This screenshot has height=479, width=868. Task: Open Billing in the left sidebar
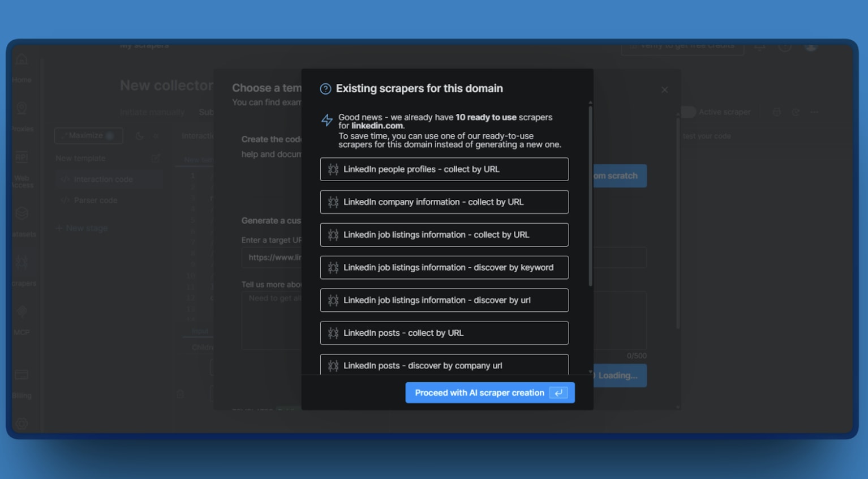point(22,383)
